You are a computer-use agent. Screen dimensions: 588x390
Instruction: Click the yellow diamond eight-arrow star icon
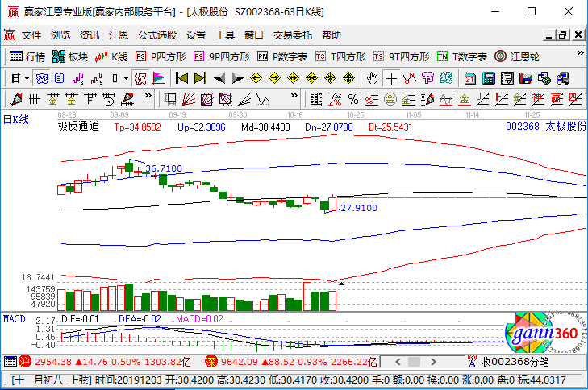pos(331,78)
